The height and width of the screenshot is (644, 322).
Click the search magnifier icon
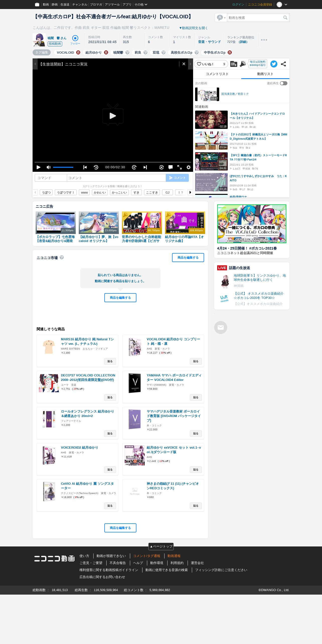click(285, 18)
